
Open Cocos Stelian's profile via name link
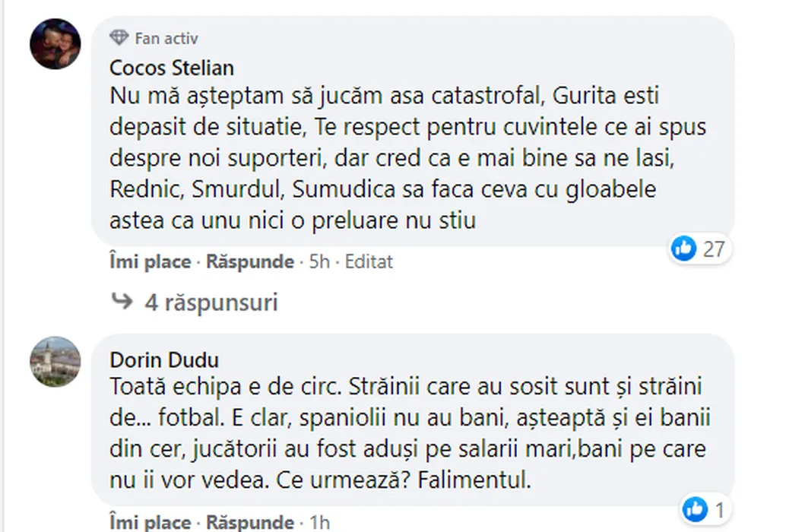coord(172,68)
